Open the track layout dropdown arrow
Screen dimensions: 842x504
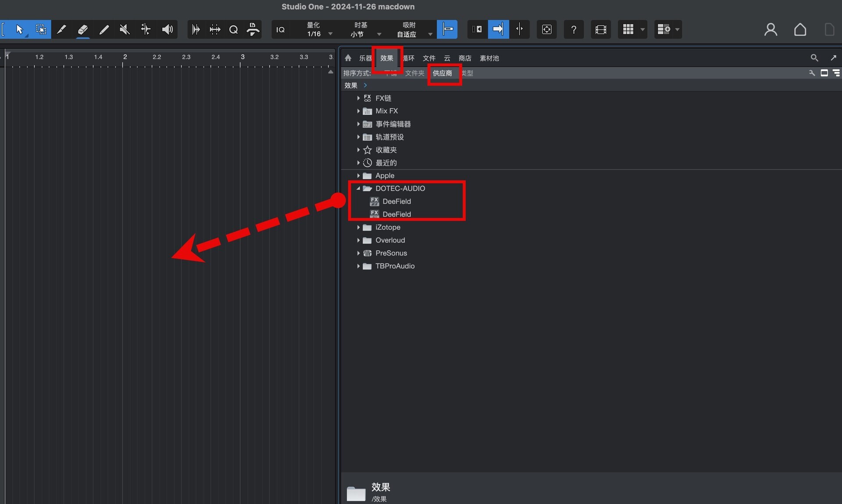[x=678, y=29]
